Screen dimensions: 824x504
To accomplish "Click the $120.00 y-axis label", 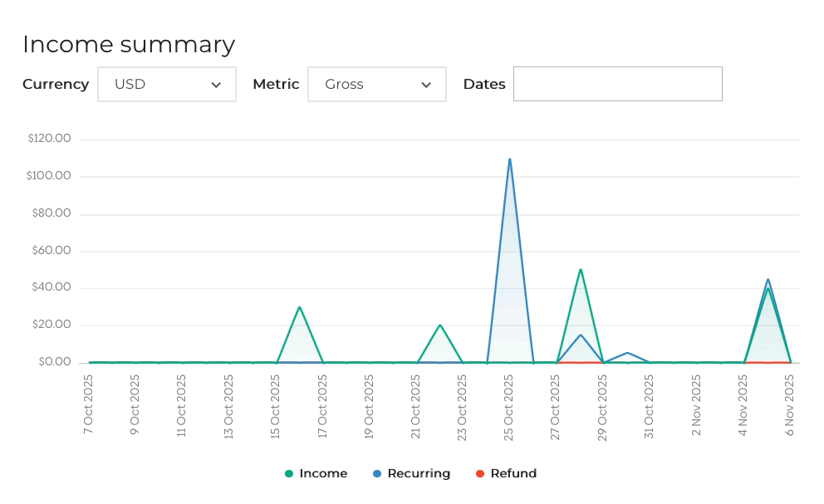I will pyautogui.click(x=49, y=138).
